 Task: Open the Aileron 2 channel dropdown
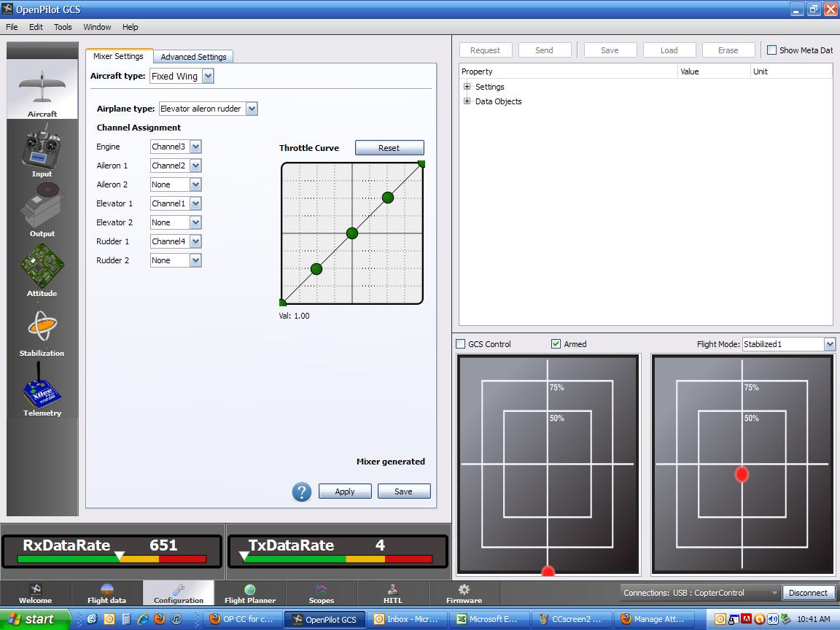click(x=176, y=184)
